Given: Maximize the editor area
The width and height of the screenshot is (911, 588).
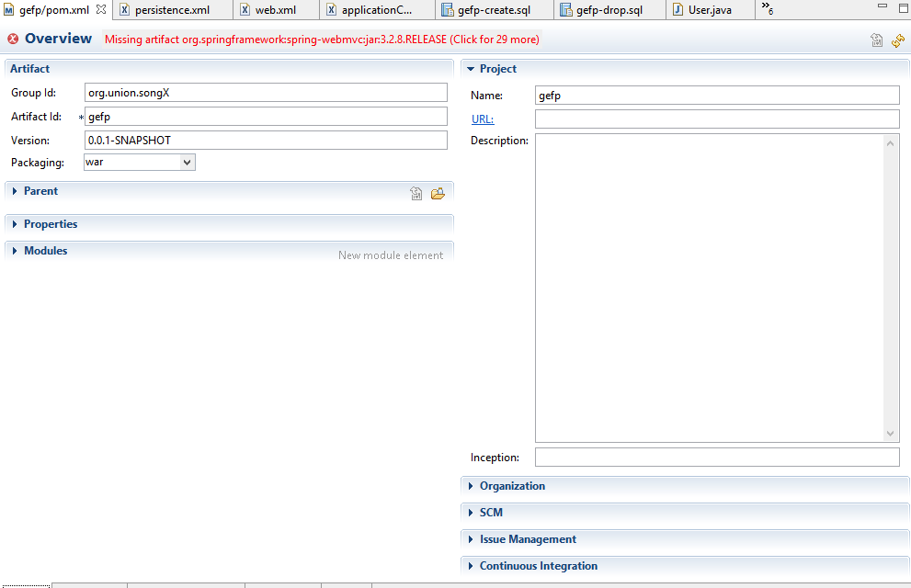Looking at the screenshot, I should 901,7.
